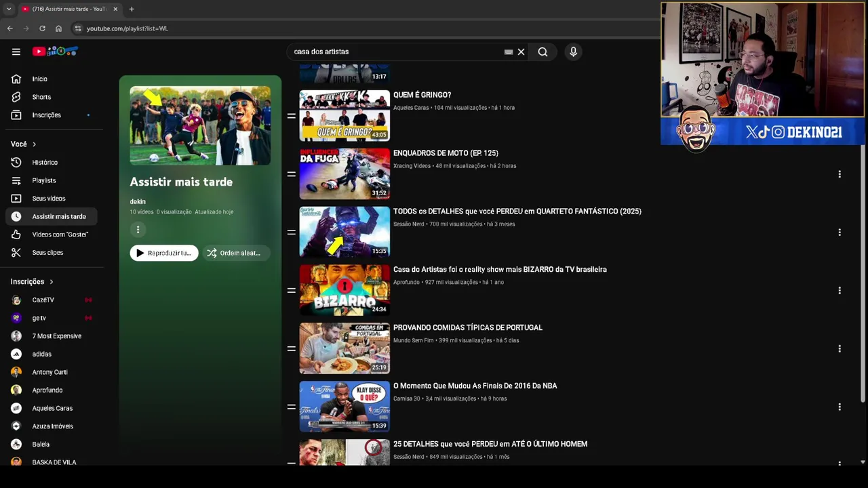Open options menu for NBA 2016 video

840,407
